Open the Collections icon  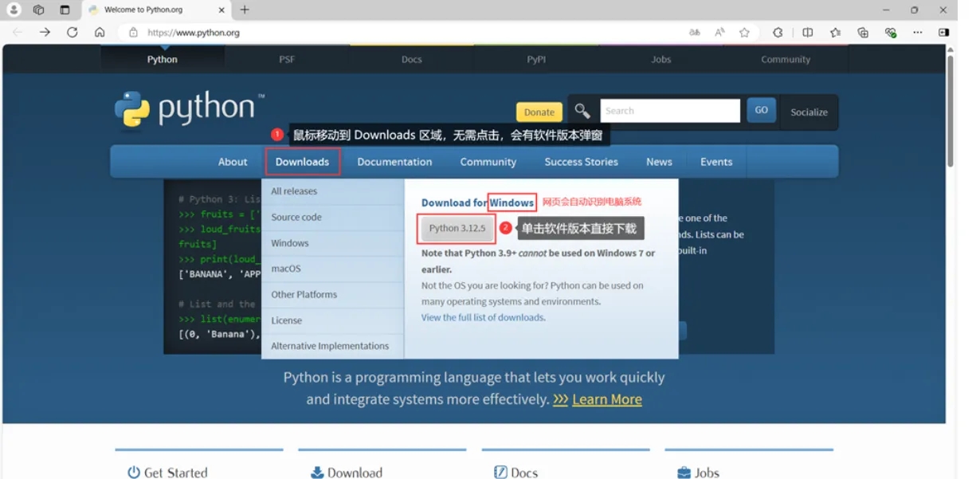(863, 33)
